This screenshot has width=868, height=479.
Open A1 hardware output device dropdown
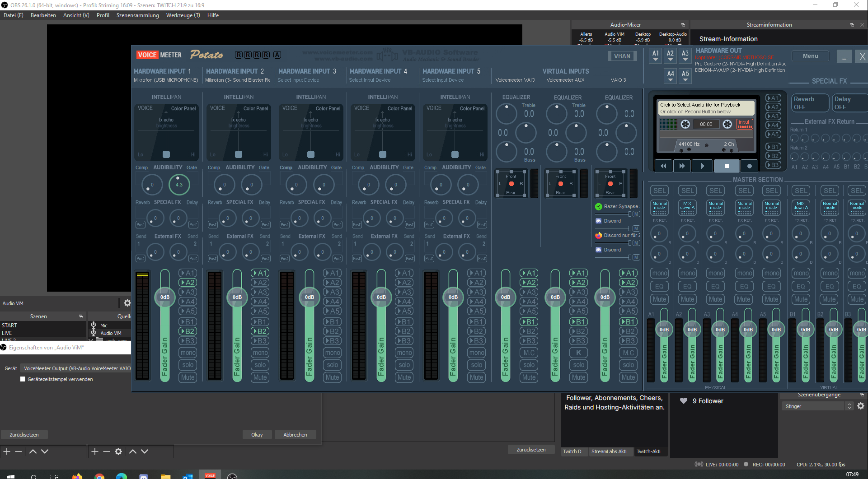pyautogui.click(x=656, y=56)
